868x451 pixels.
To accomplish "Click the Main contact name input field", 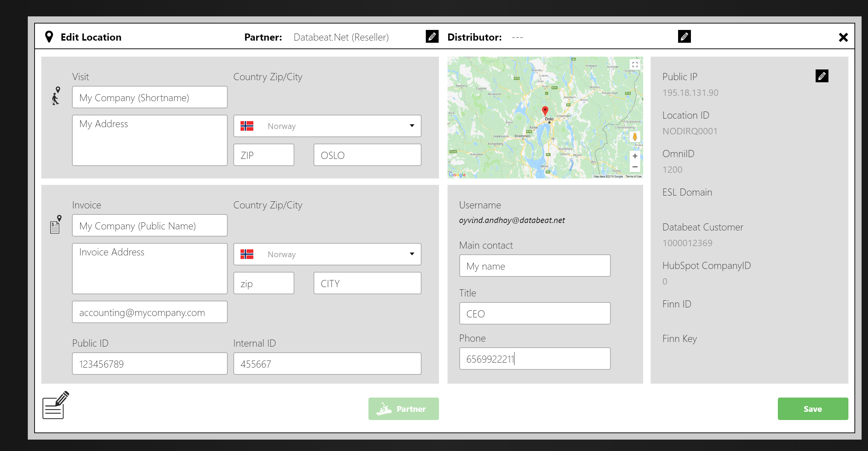I will click(x=534, y=266).
